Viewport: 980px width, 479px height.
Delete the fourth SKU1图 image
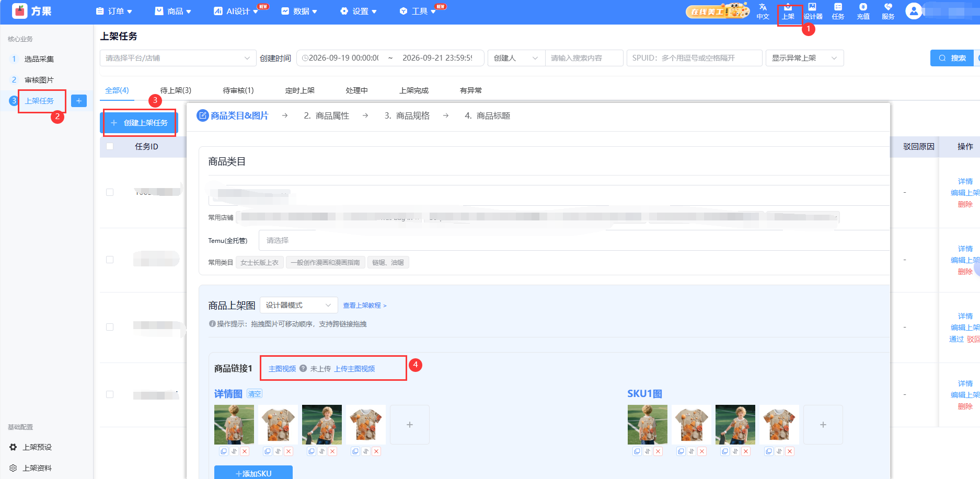pos(790,451)
